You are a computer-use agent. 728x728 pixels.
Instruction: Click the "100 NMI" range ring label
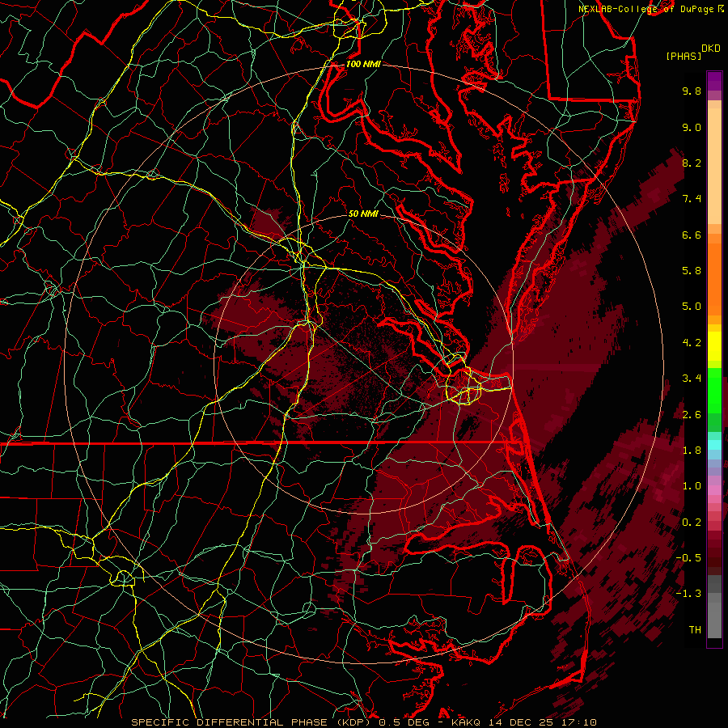363,64
